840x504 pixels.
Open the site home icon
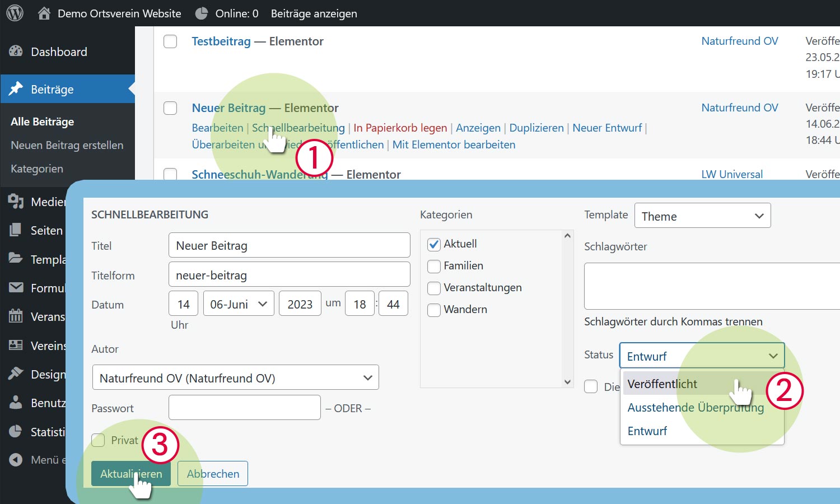click(x=44, y=13)
